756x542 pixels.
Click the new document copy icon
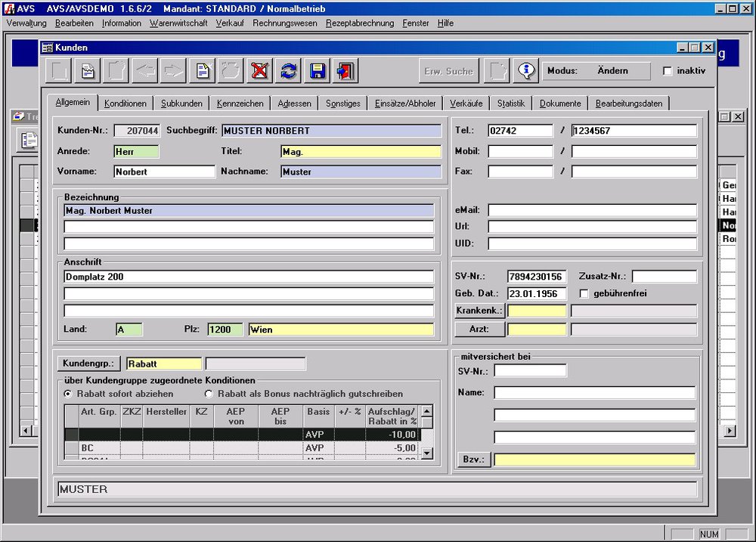[x=202, y=71]
